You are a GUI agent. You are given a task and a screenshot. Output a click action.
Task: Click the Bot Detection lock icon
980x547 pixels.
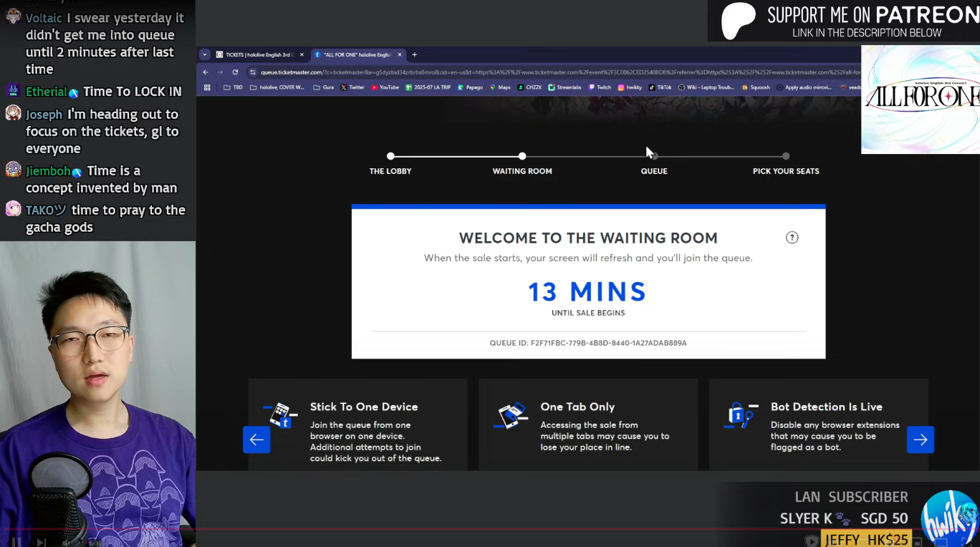tap(741, 415)
